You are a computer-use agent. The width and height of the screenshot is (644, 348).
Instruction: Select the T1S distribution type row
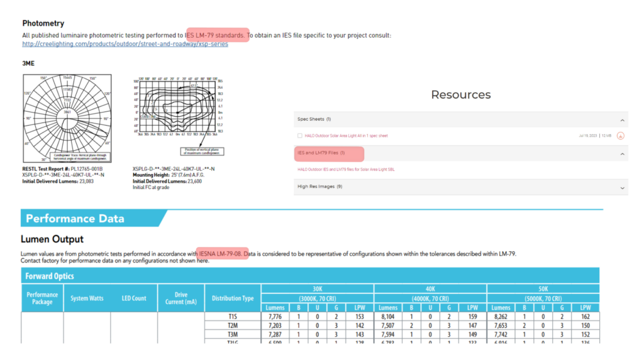(233, 317)
